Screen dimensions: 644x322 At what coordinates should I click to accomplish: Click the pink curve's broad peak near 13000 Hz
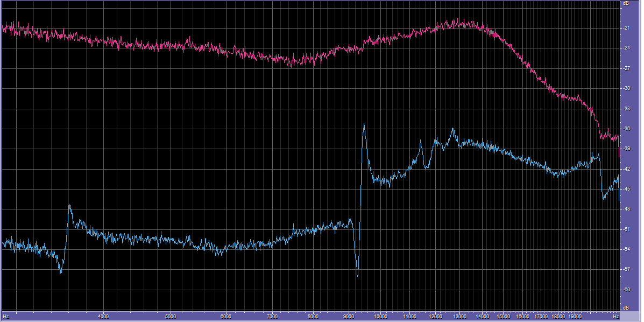(458, 23)
